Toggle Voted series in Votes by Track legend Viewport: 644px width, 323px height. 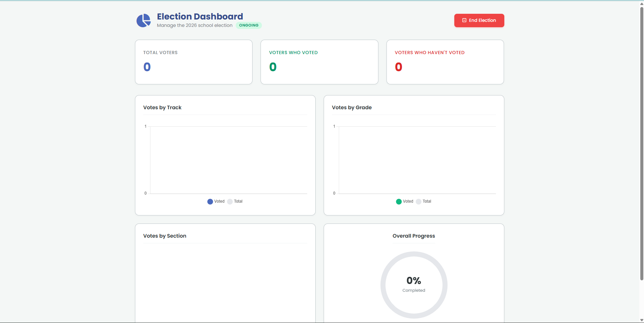coord(216,201)
